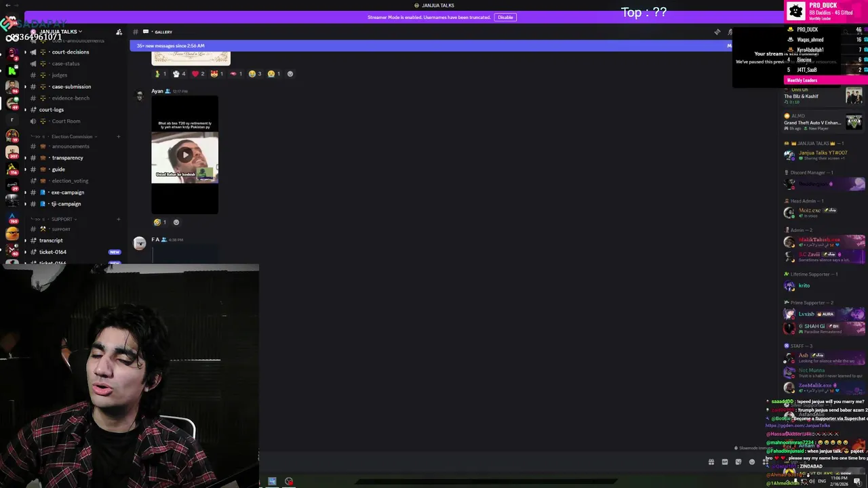Open the emoji picker in message bar

752,462
